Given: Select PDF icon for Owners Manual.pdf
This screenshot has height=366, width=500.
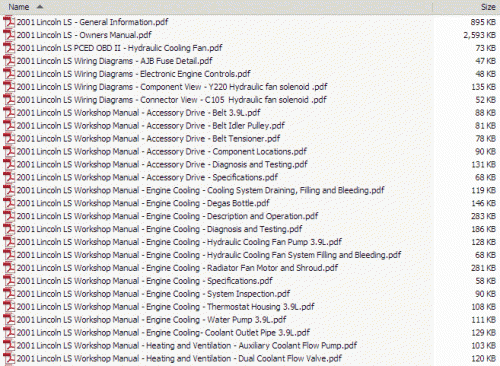Looking at the screenshot, I should (9, 35).
